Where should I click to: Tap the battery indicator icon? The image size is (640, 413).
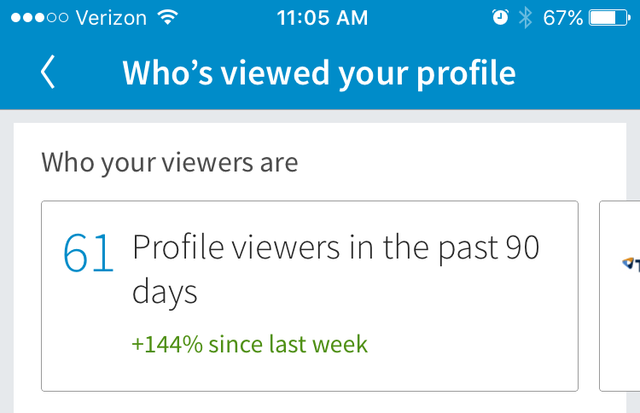609,18
